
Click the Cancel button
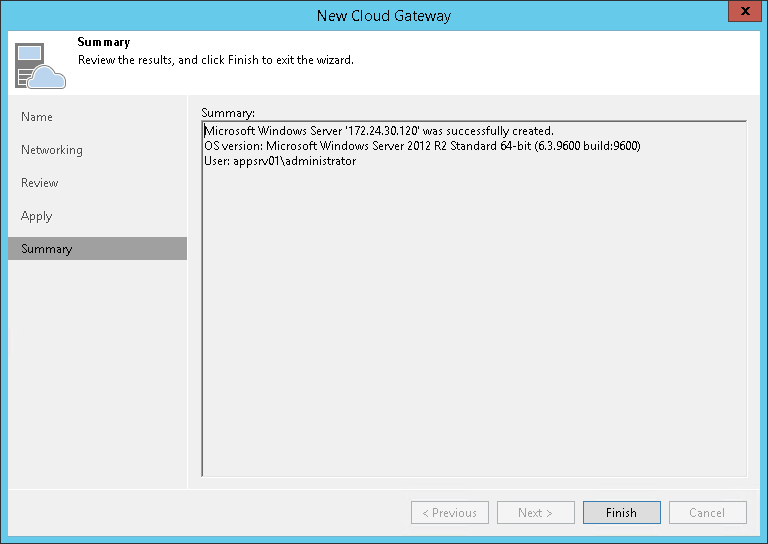707,512
